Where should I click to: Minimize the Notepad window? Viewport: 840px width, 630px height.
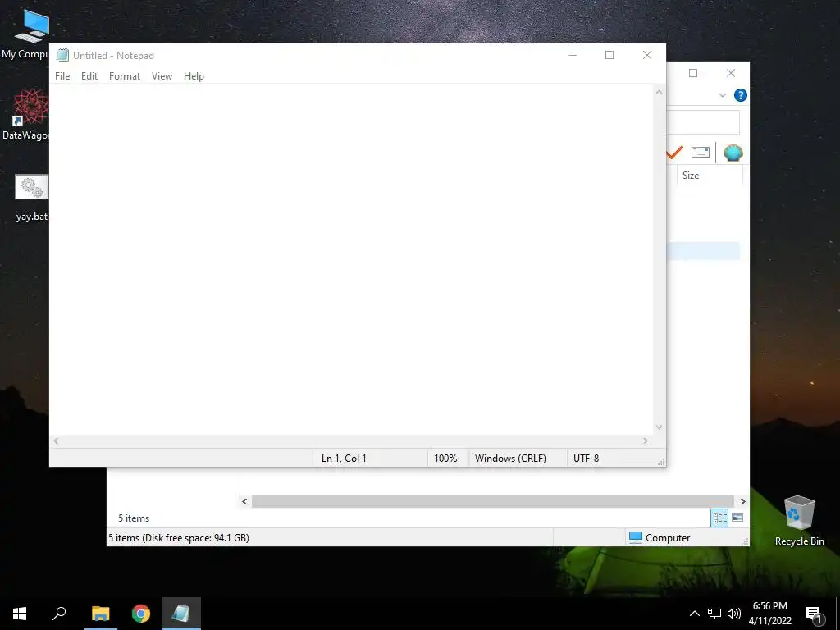point(573,55)
